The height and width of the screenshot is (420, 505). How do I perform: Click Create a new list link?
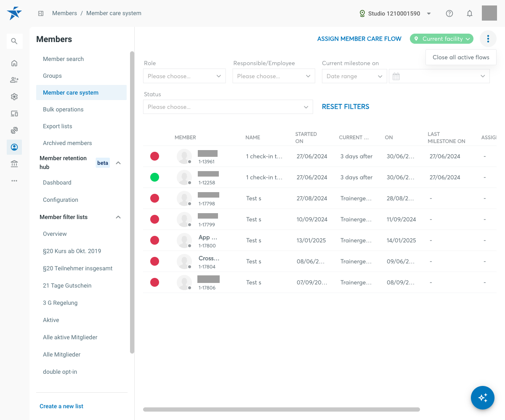pos(61,406)
